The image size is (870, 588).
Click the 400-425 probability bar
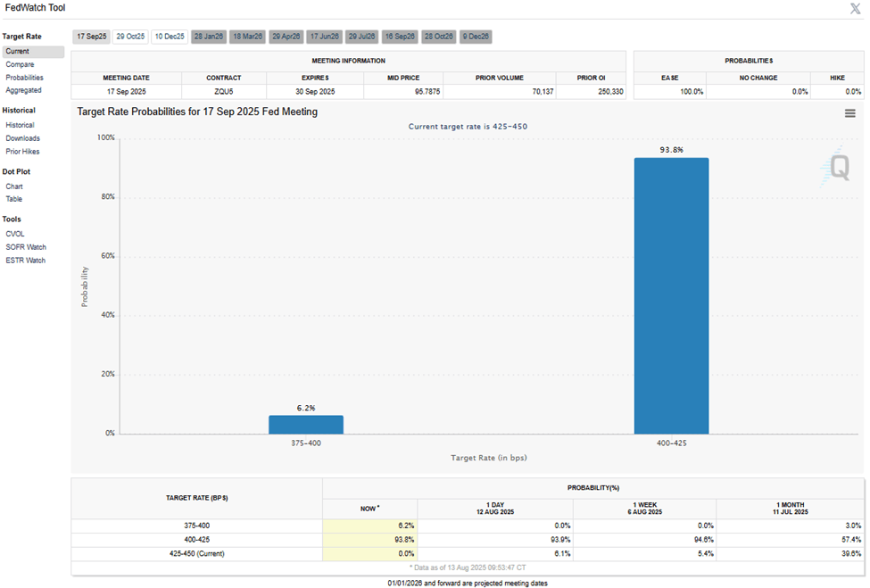tap(671, 295)
